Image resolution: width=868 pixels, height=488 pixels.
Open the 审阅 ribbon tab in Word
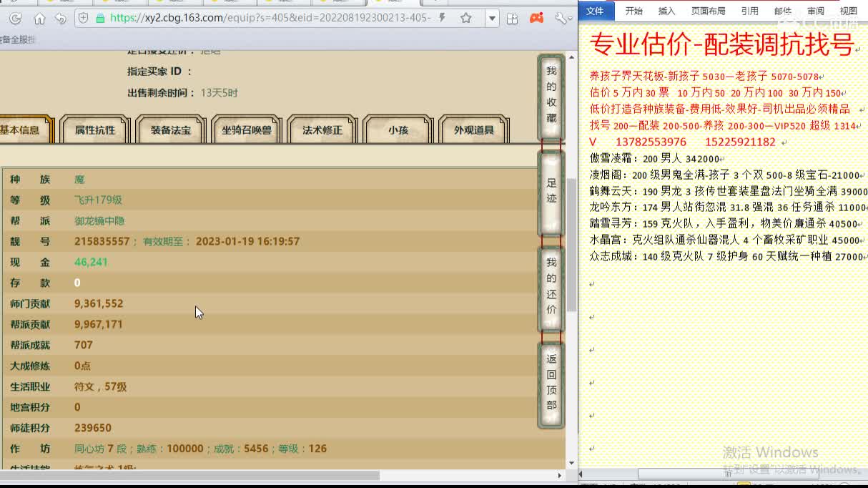[815, 11]
